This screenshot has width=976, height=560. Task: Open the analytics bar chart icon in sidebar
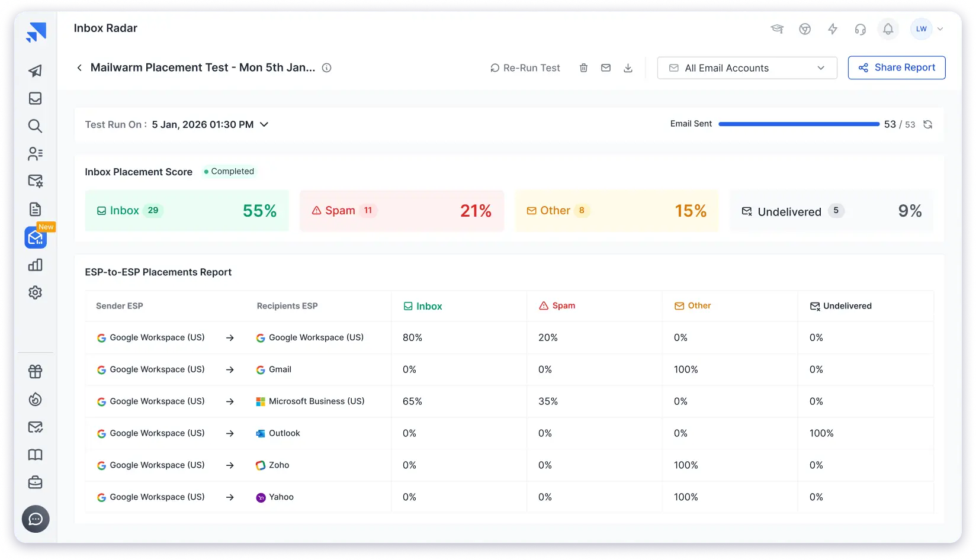(35, 265)
